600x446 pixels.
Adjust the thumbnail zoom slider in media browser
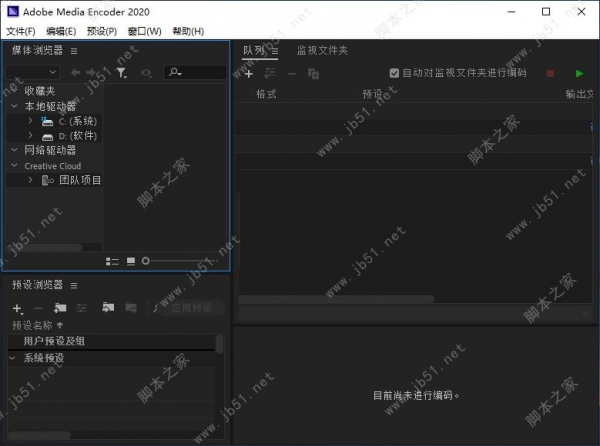146,260
